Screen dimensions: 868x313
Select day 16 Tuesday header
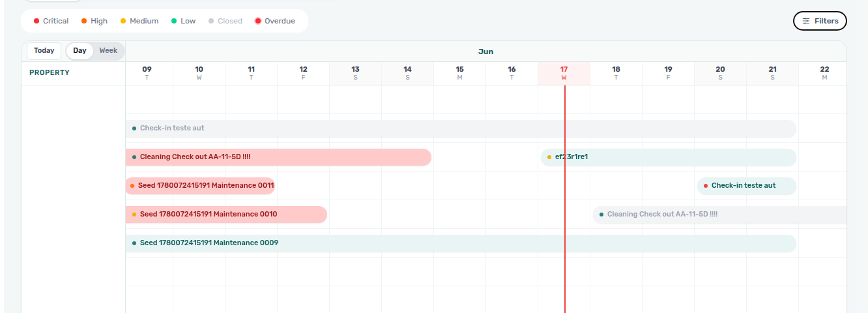tap(512, 73)
